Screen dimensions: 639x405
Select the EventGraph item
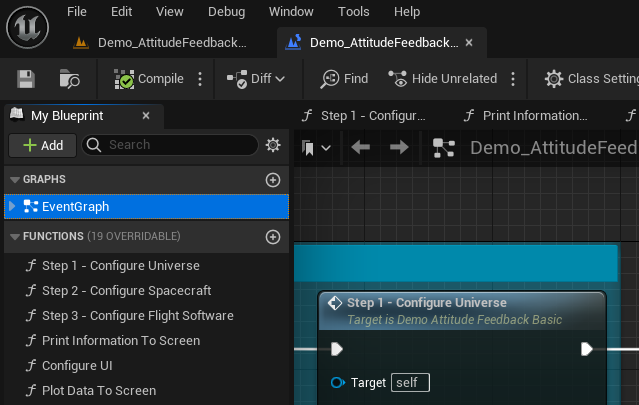(x=147, y=207)
